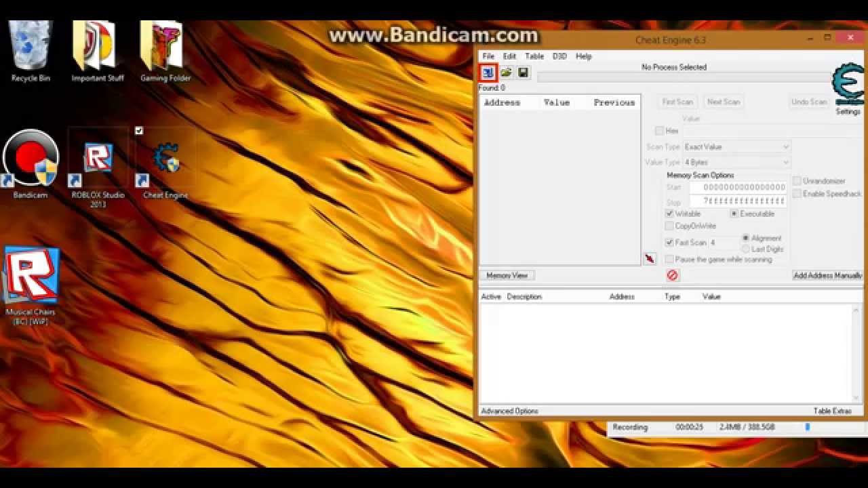
Task: Open the Value Type dropdown
Action: [x=736, y=163]
